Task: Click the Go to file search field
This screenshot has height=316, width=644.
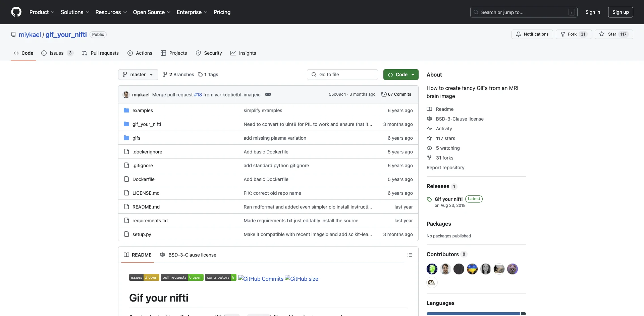Action: pyautogui.click(x=342, y=75)
